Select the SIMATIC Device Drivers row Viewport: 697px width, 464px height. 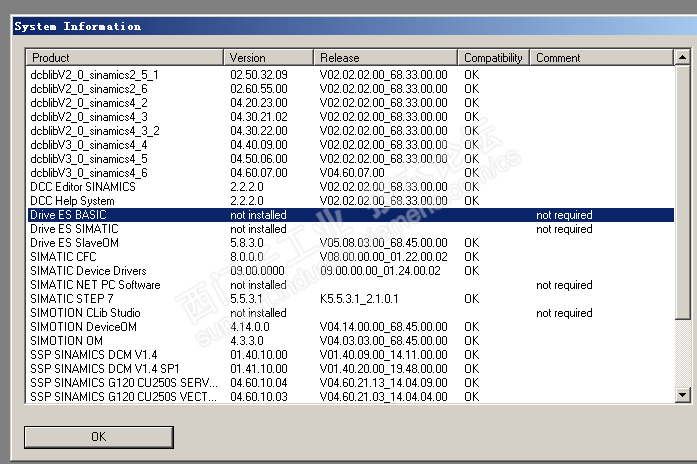point(350,271)
